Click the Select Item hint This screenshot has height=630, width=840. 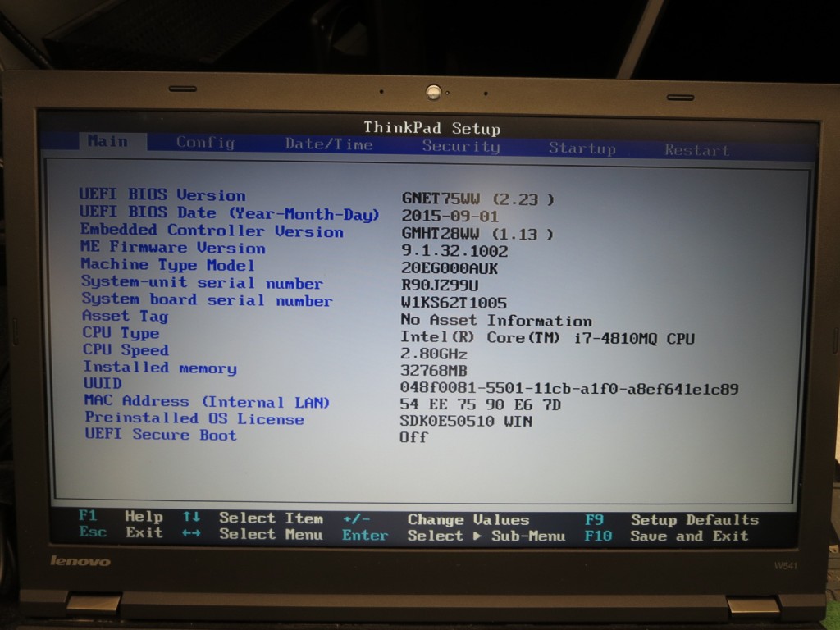[x=271, y=518]
